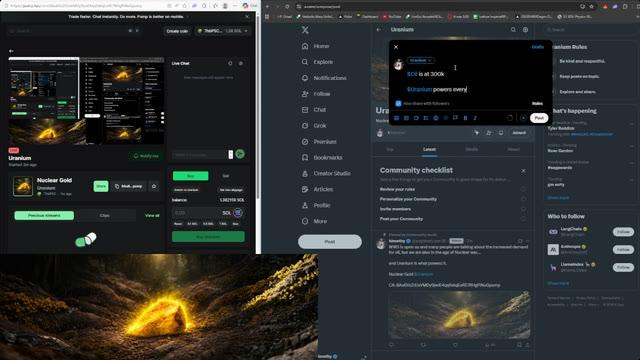Click the Create coin button

(177, 31)
